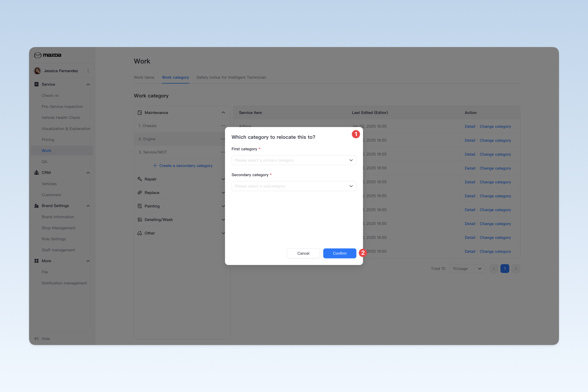Click the Maintenance clipboard icon
This screenshot has height=392, width=588.
point(140,113)
